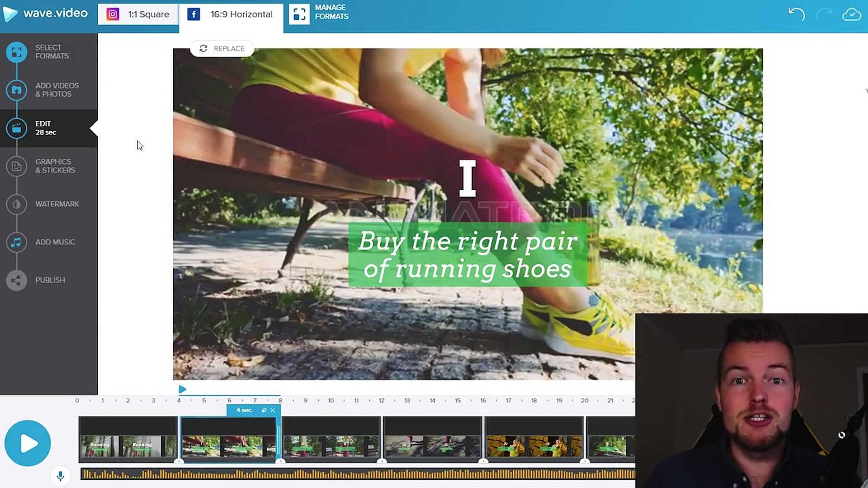
Task: Open Graphics & Stickers panel
Action: click(x=17, y=166)
